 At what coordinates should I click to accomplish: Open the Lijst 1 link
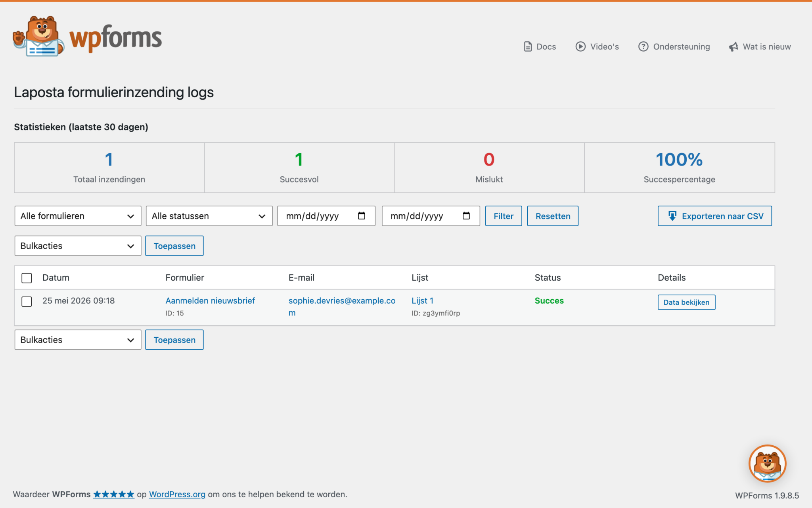(x=422, y=300)
